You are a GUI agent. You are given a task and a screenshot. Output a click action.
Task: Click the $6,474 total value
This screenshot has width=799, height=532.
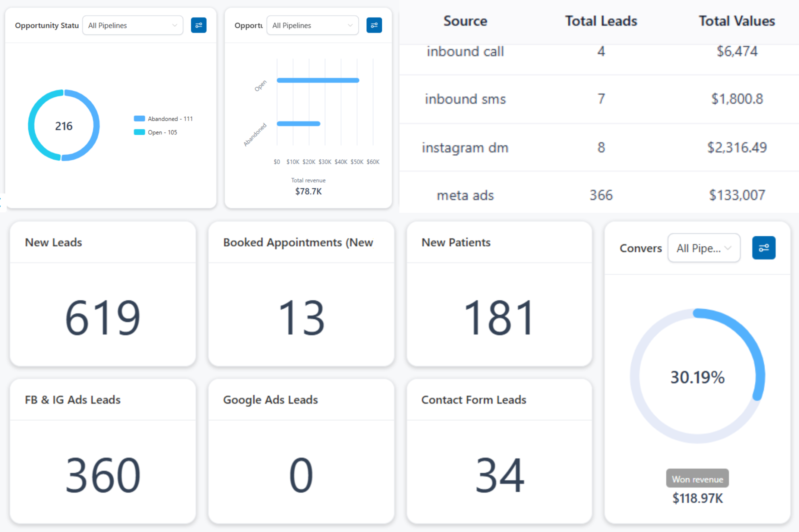737,51
